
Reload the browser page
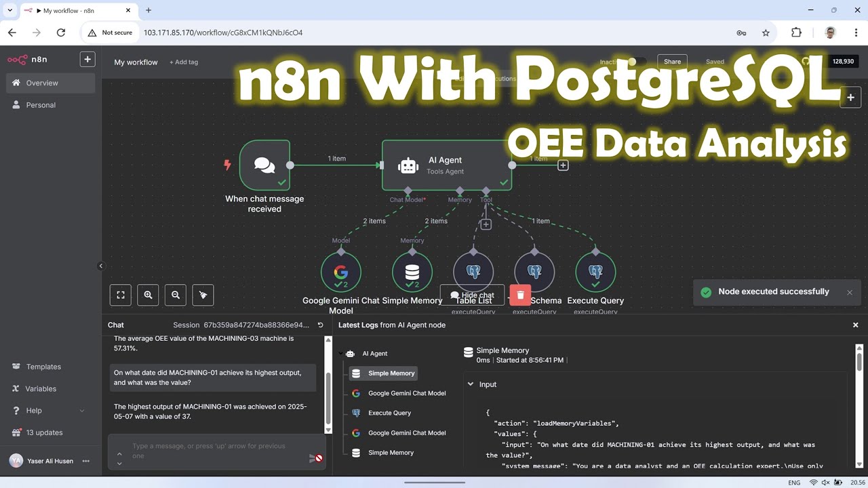61,33
